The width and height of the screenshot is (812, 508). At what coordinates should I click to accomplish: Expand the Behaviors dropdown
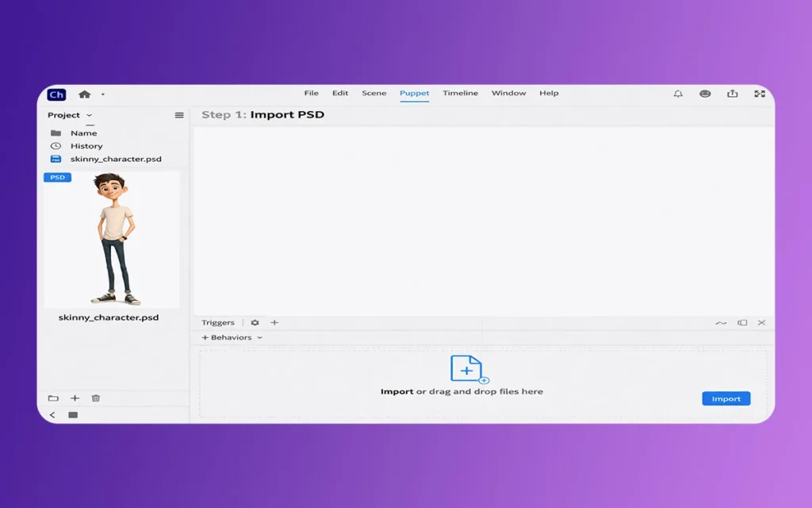[x=259, y=337]
